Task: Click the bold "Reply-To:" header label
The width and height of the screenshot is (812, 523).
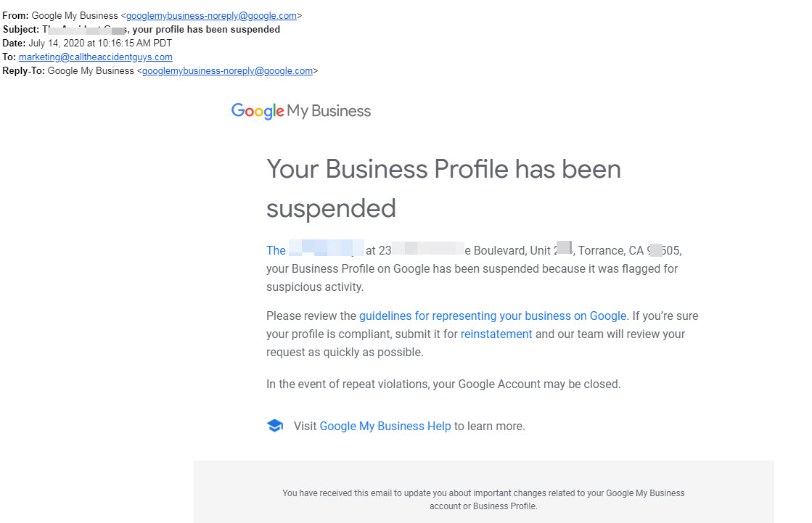Action: tap(24, 71)
